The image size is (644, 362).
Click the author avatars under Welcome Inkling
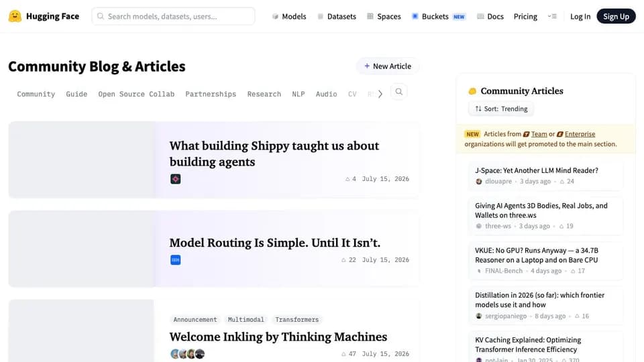click(187, 354)
